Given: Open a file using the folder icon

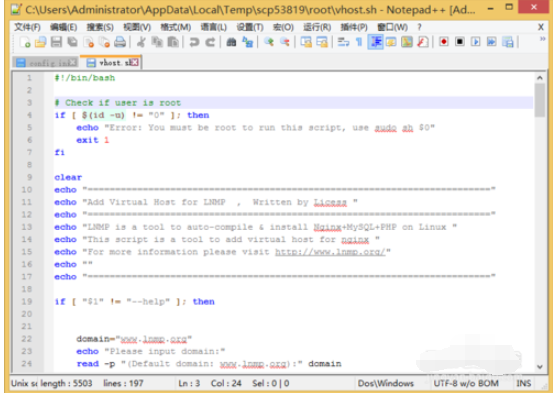Looking at the screenshot, I should point(41,42).
